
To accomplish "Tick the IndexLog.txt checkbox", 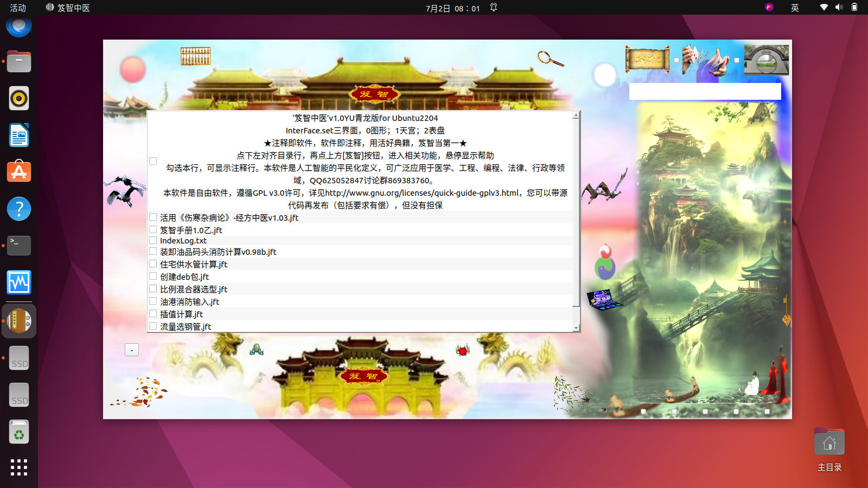I will point(153,240).
